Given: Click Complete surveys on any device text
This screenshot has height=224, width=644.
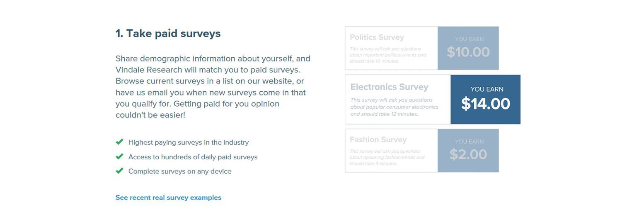Looking at the screenshot, I should point(180,171).
